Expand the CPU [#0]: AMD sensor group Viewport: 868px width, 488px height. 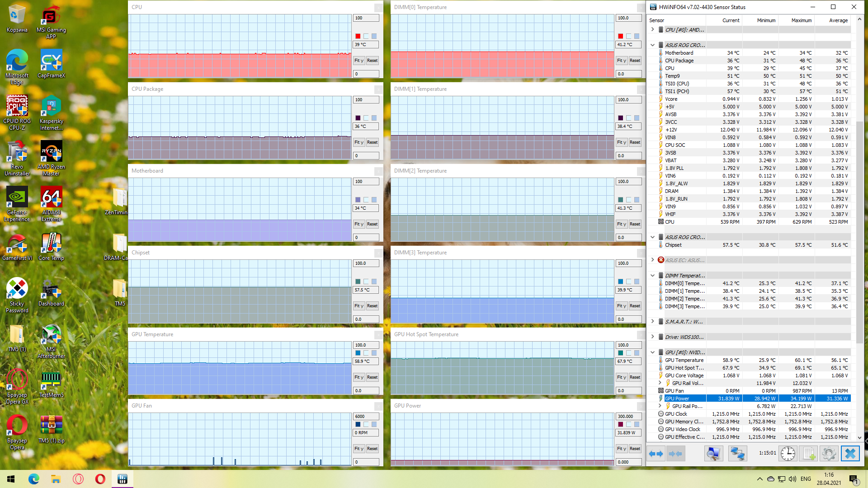pos(652,30)
